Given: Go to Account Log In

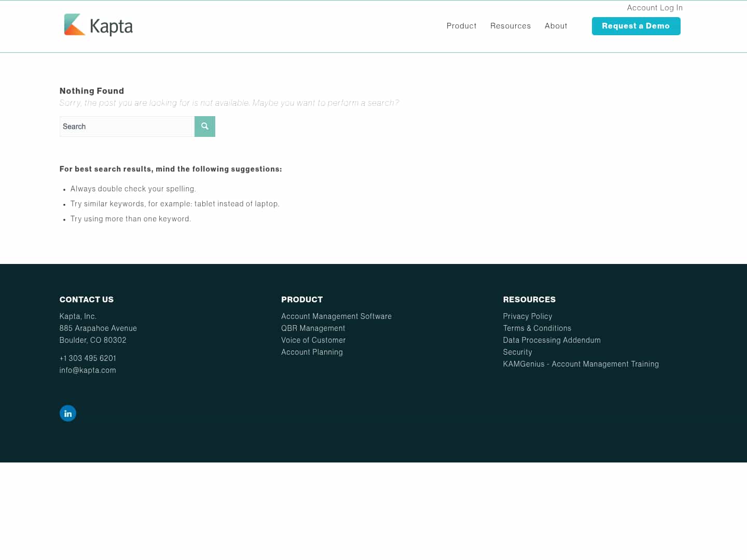Looking at the screenshot, I should point(654,8).
